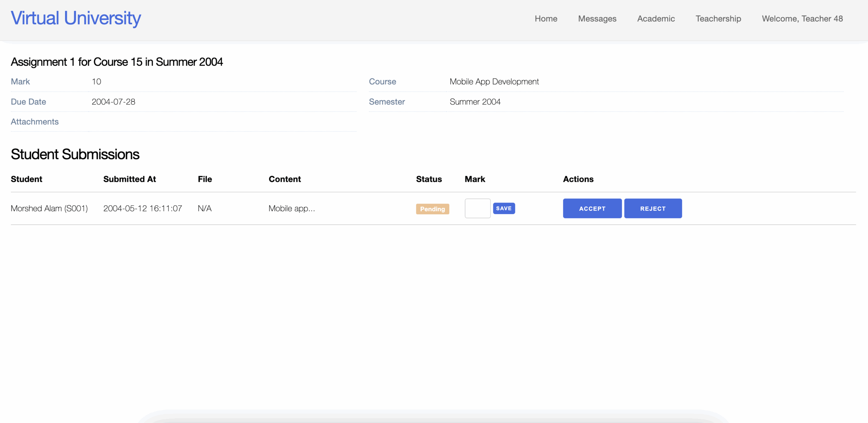Screen dimensions: 868x423
Task: Click the Status column header
Action: tap(429, 179)
